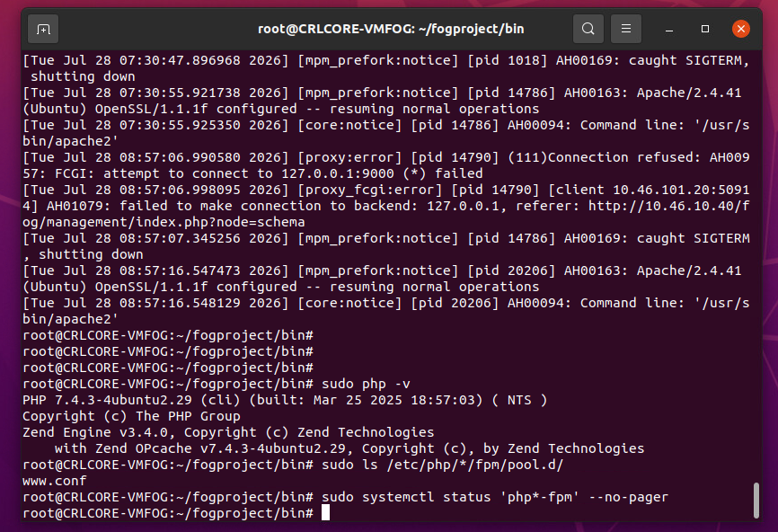Click the '07:30:47.896968' timestamp
This screenshot has height=532, width=778.
tap(180, 60)
